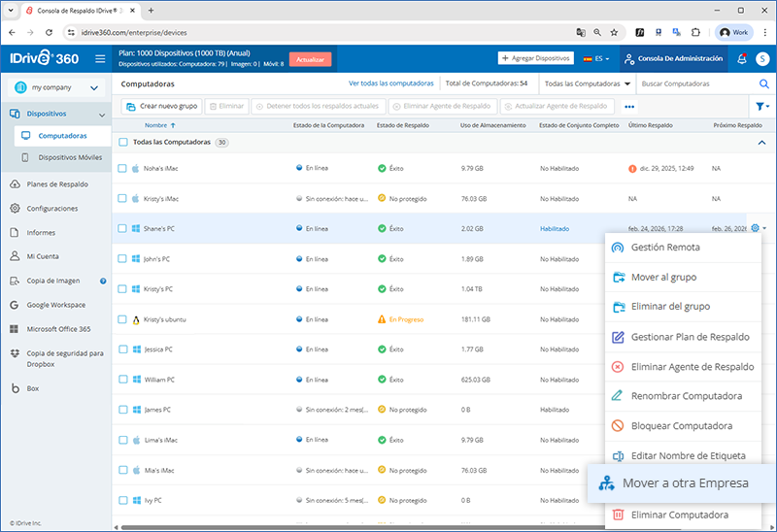
Task: Click the Actualizar button
Action: [x=310, y=59]
